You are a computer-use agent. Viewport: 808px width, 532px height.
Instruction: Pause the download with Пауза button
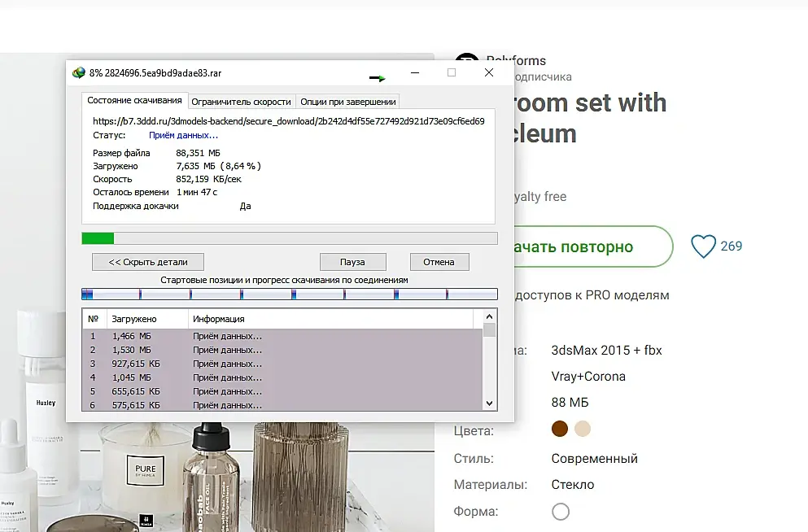tap(352, 262)
